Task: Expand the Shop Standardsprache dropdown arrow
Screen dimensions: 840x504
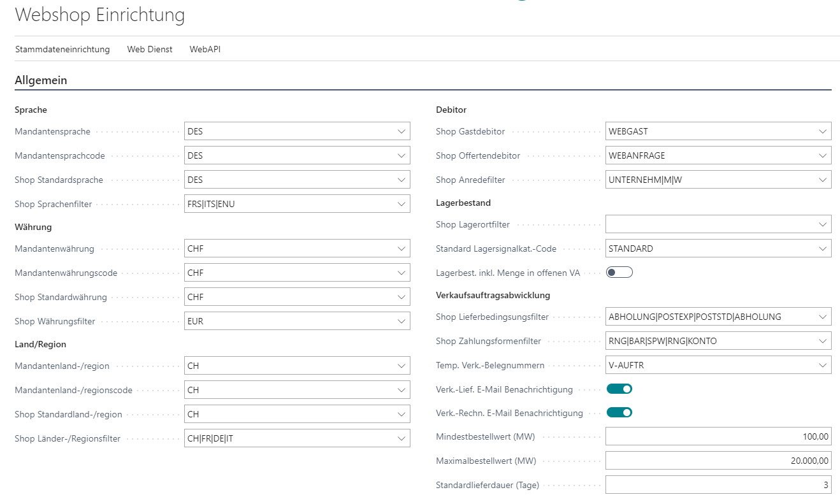Action: 402,180
